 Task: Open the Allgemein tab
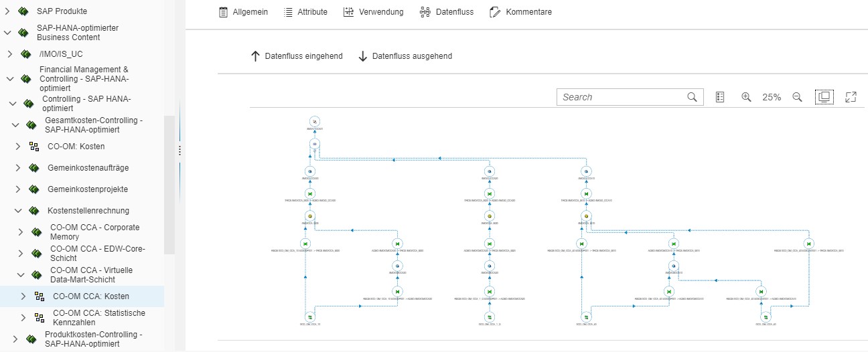click(244, 12)
